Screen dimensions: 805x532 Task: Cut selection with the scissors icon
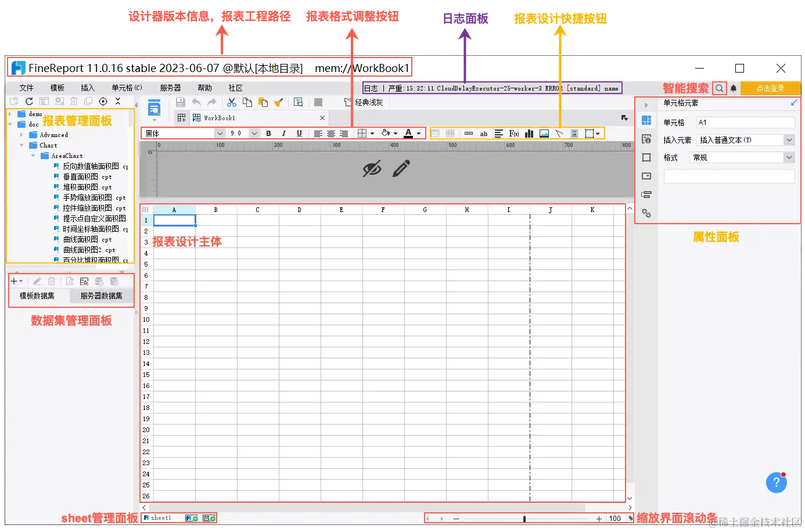pyautogui.click(x=232, y=102)
